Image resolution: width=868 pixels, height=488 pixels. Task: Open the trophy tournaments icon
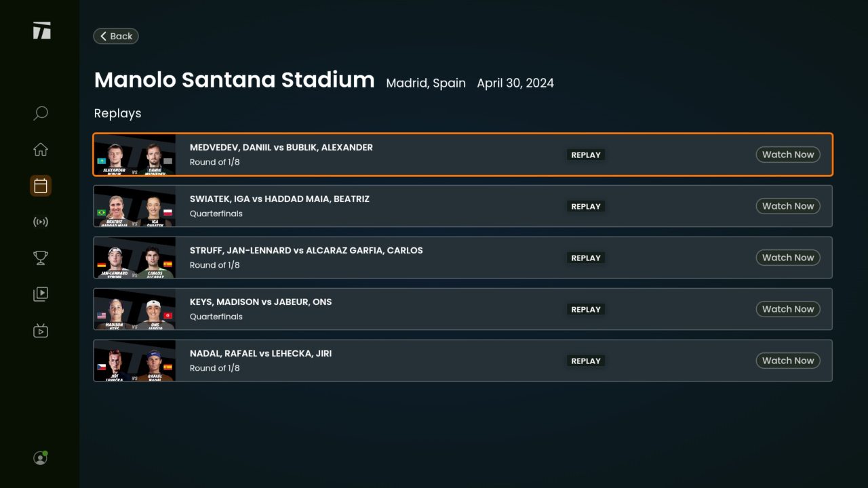tap(41, 258)
